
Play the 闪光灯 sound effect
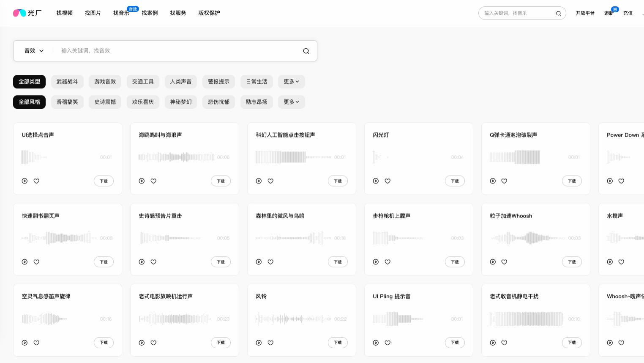tap(376, 181)
